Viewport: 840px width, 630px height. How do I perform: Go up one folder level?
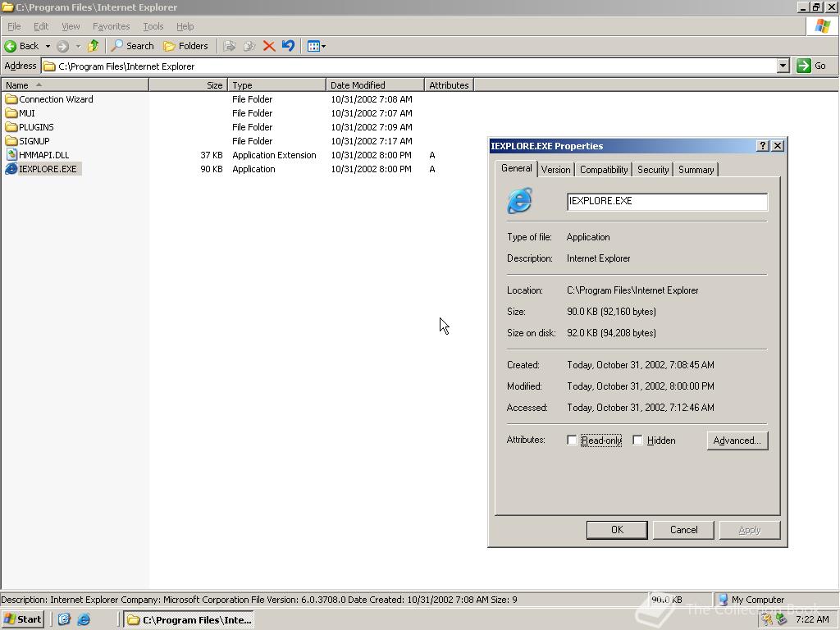click(94, 46)
